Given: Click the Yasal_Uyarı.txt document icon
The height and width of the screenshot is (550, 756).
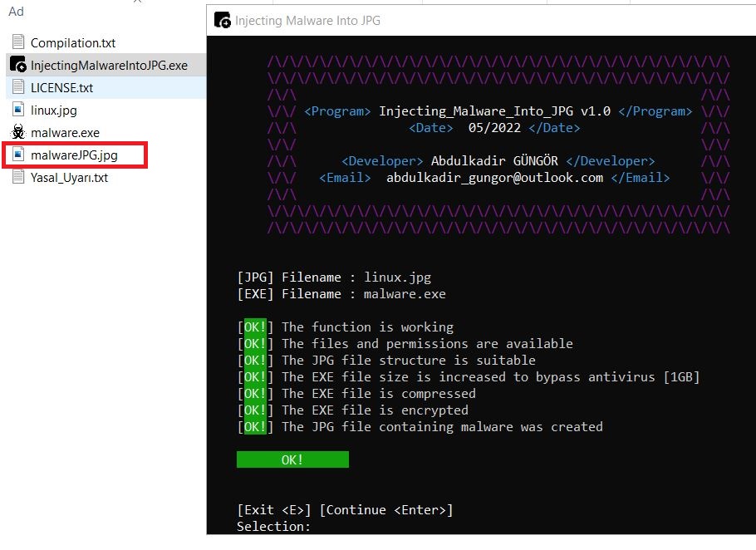Looking at the screenshot, I should click(17, 176).
